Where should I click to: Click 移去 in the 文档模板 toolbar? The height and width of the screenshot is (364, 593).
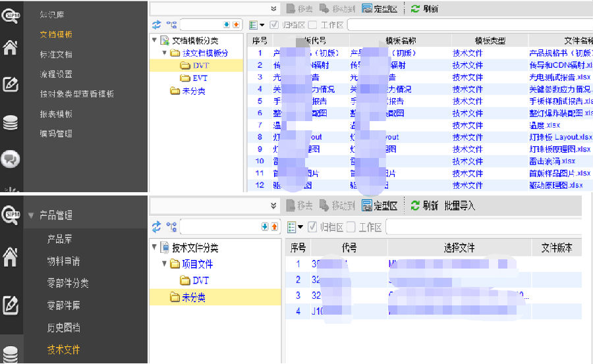[x=300, y=9]
